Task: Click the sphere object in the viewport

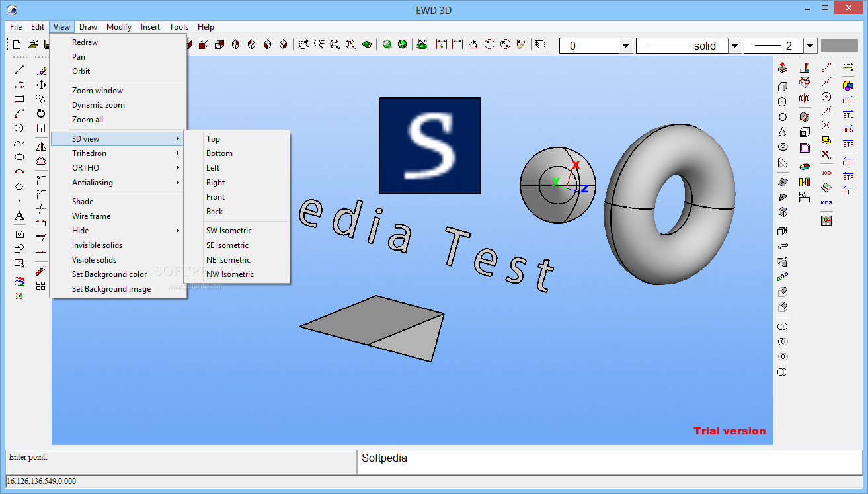Action: (x=558, y=185)
